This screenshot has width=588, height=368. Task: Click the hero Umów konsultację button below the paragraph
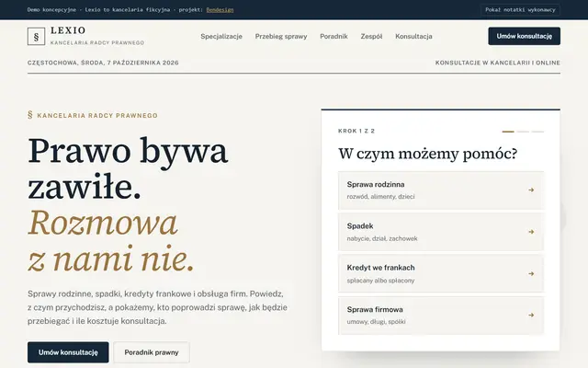(68, 352)
